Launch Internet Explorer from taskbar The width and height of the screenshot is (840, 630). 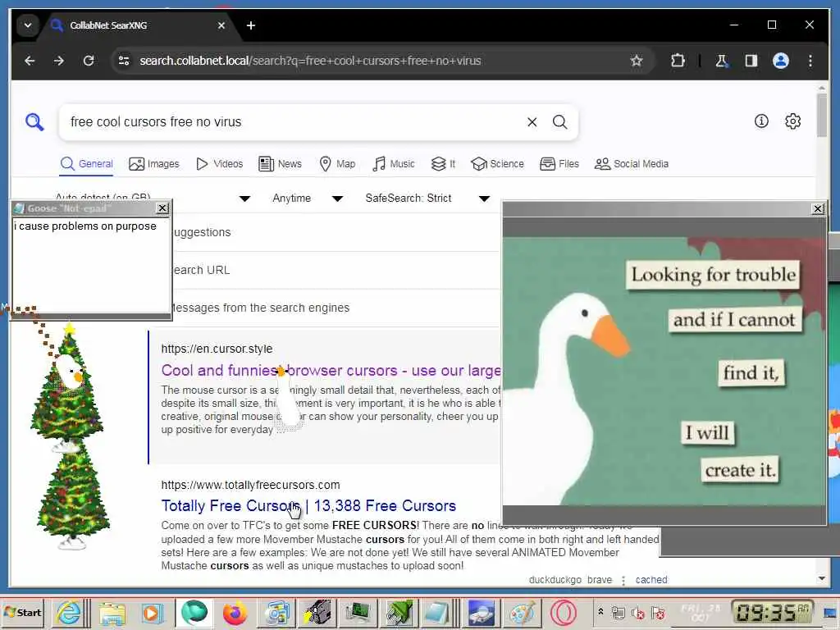click(69, 612)
